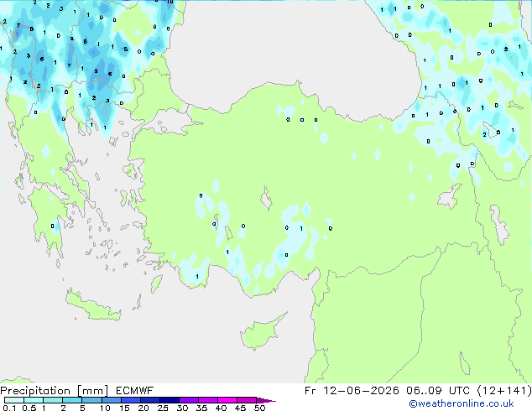Click the "25" legend value
Image resolution: width=532 pixels, height=411 pixels.
click(x=163, y=408)
